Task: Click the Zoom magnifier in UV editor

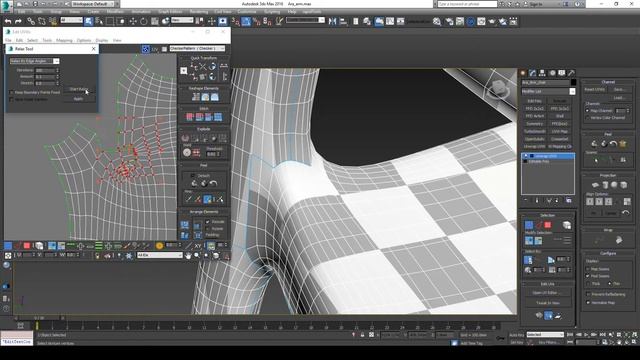Action: click(x=197, y=256)
